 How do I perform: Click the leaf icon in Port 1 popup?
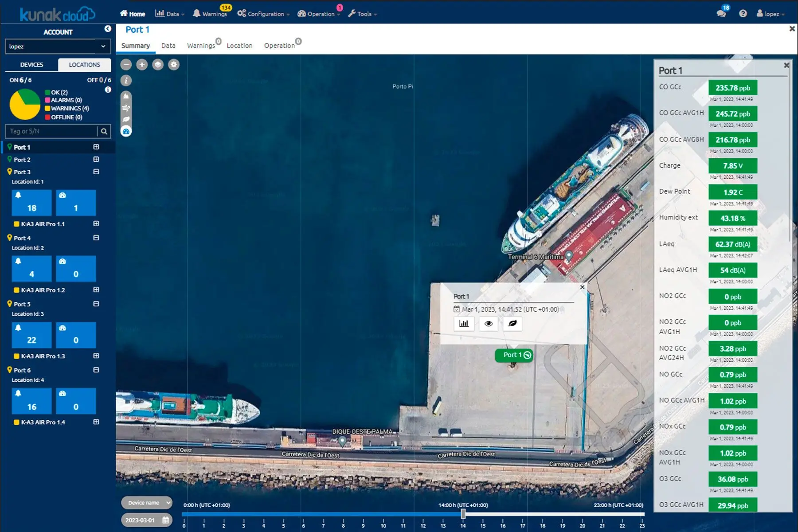coord(512,324)
